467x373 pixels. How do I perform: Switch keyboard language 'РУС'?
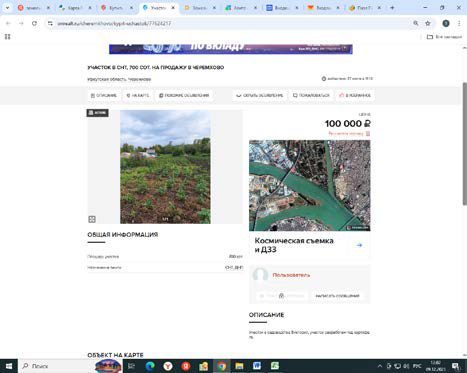click(x=417, y=366)
